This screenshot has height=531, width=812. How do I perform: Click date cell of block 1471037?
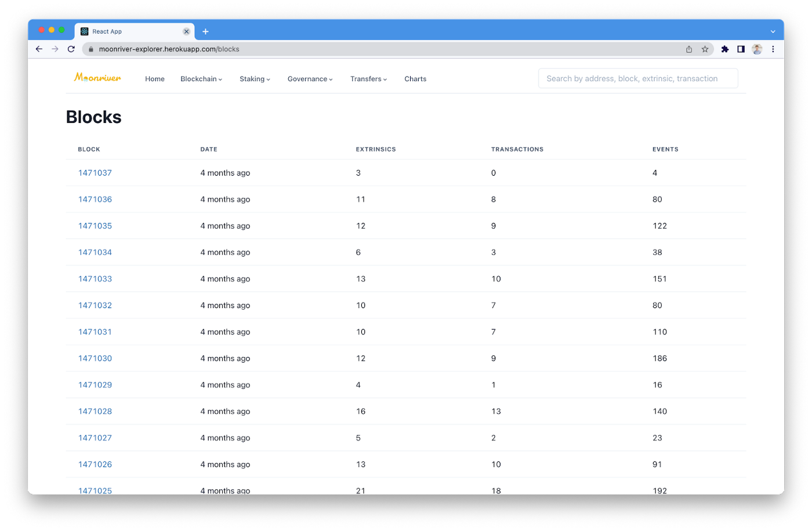click(x=225, y=173)
